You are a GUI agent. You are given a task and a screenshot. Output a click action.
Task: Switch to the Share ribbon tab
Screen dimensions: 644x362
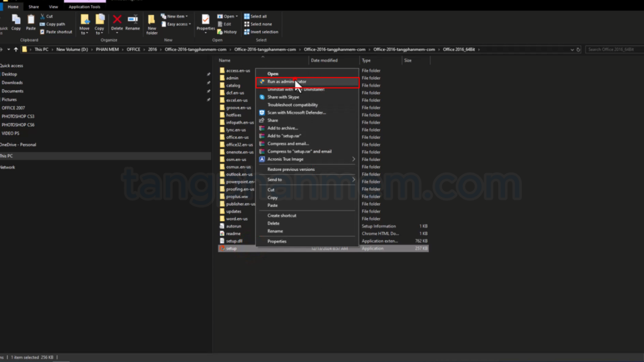[34, 7]
